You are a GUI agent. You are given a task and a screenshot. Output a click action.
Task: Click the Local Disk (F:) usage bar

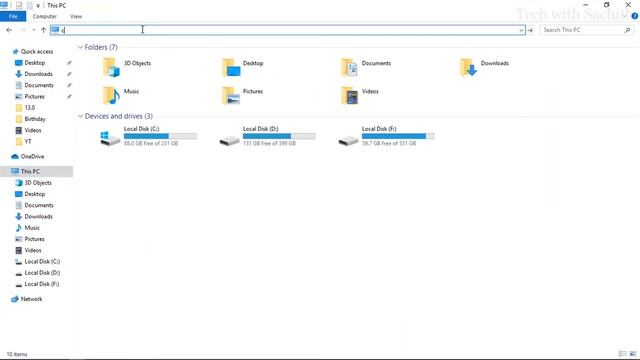(x=398, y=136)
